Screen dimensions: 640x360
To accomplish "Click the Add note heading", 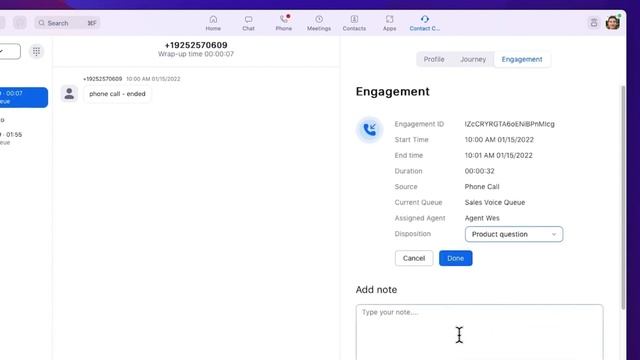I will click(x=376, y=289).
